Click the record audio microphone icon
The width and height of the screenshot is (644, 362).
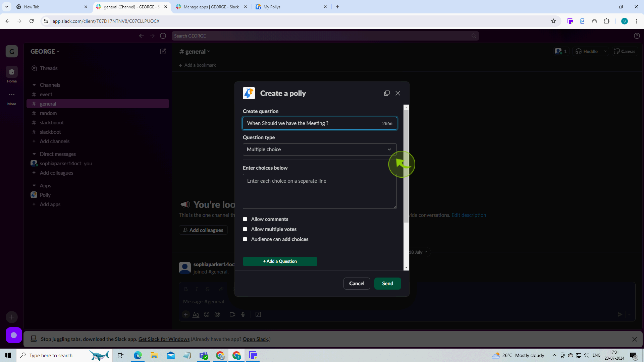pos(243,314)
